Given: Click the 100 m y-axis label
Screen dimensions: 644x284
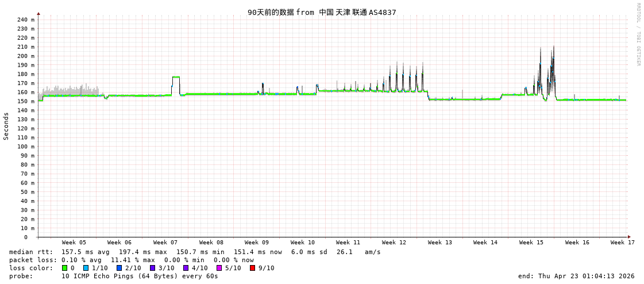Looking at the screenshot, I should [25, 147].
